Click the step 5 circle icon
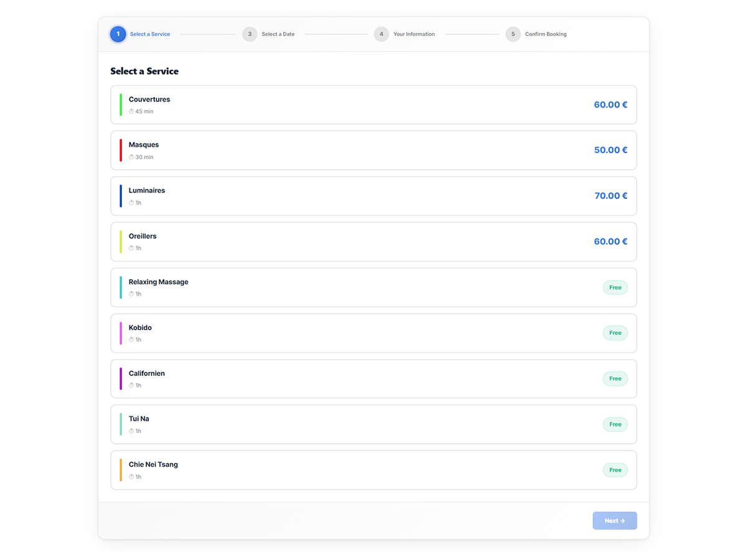 tap(513, 34)
